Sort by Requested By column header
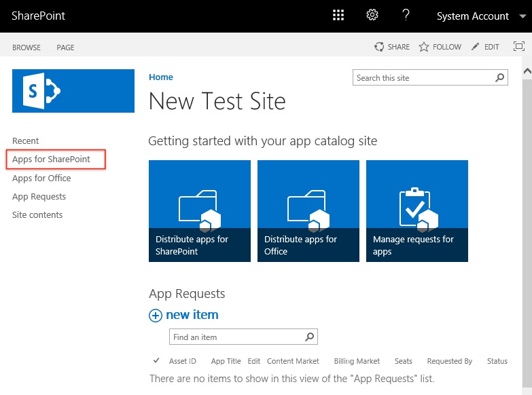Screen dimensions: 532x395 point(450,361)
